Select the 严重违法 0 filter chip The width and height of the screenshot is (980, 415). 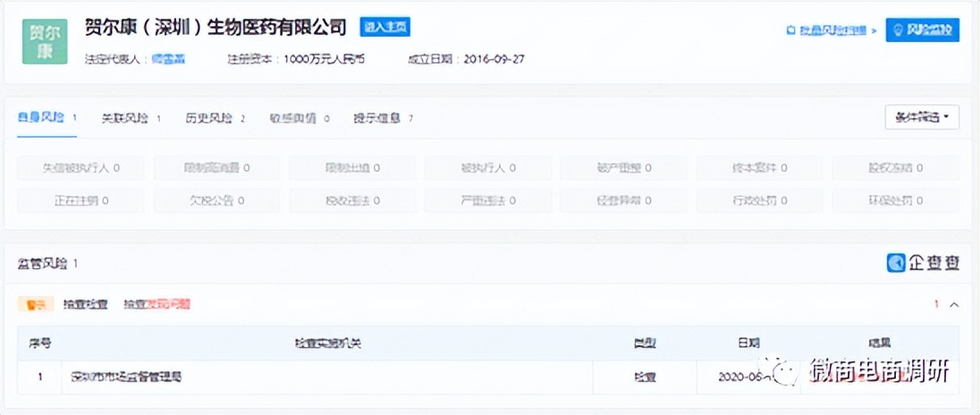[488, 200]
